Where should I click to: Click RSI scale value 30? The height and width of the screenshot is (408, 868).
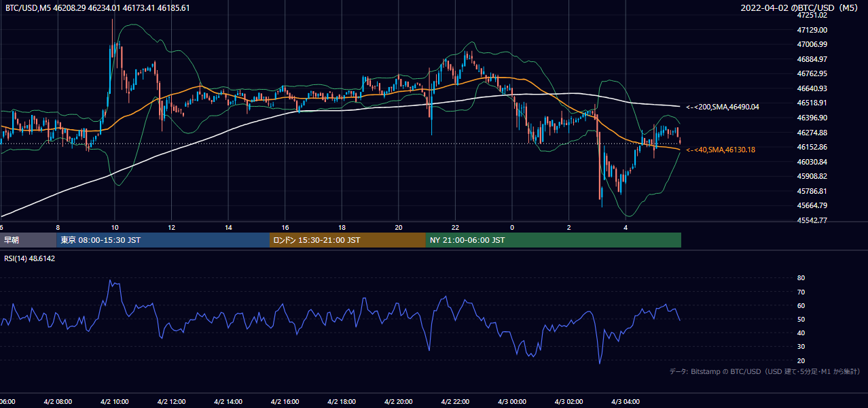pos(801,347)
